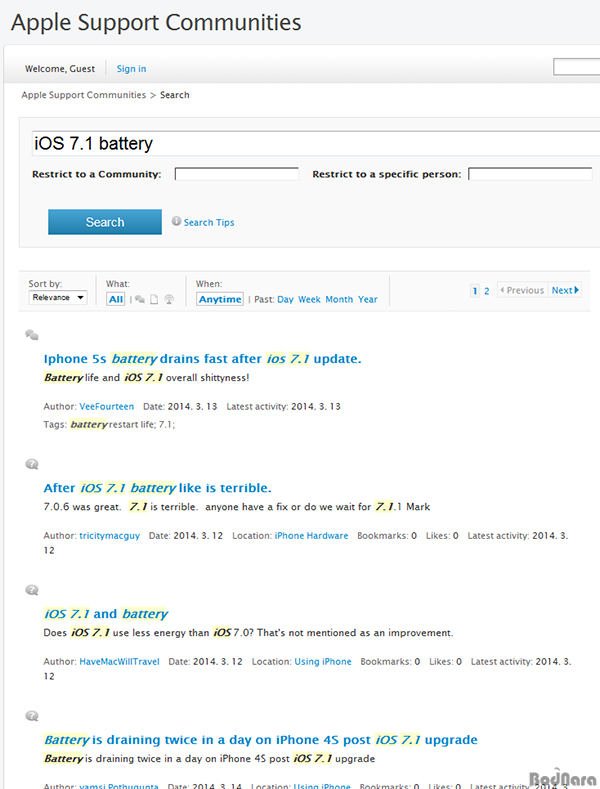Filter results by documents icon
This screenshot has width=600, height=789.
pos(155,299)
